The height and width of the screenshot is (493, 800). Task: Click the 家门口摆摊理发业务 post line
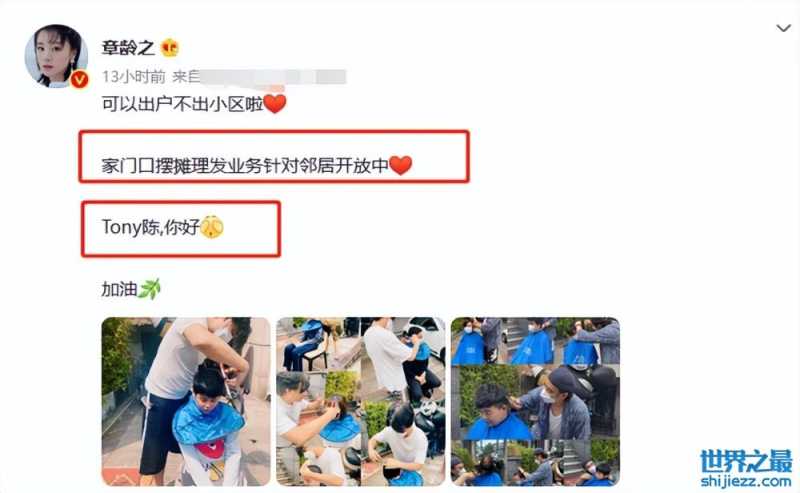[x=245, y=166]
